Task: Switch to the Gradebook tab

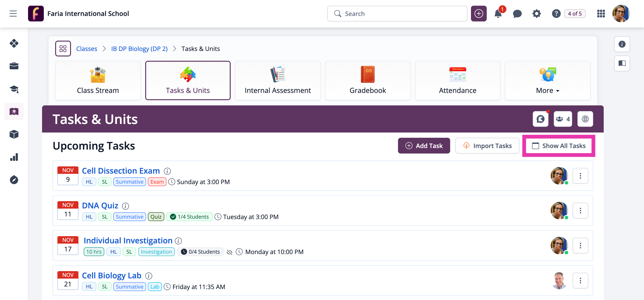Action: (x=368, y=80)
